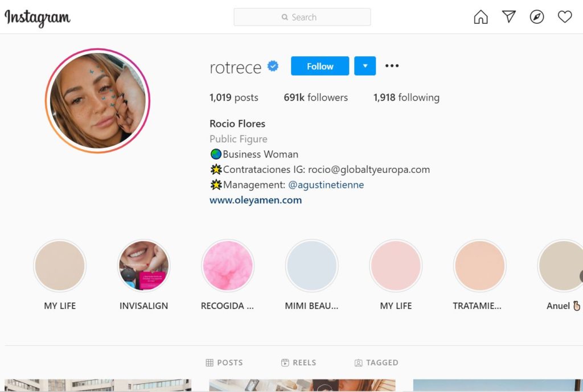Switch to the REELS tab
This screenshot has width=583, height=392.
click(298, 362)
